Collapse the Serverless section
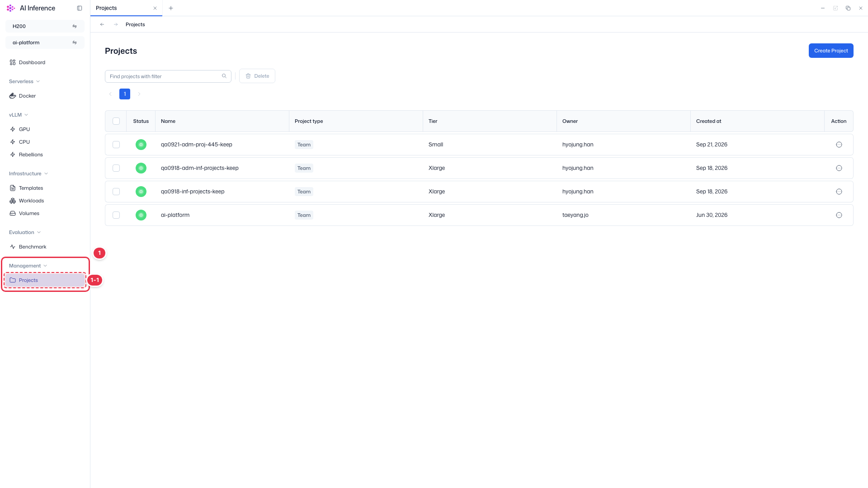 pos(24,81)
